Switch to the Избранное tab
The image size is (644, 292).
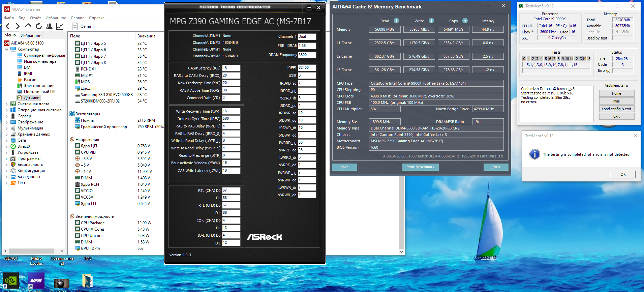click(31, 35)
